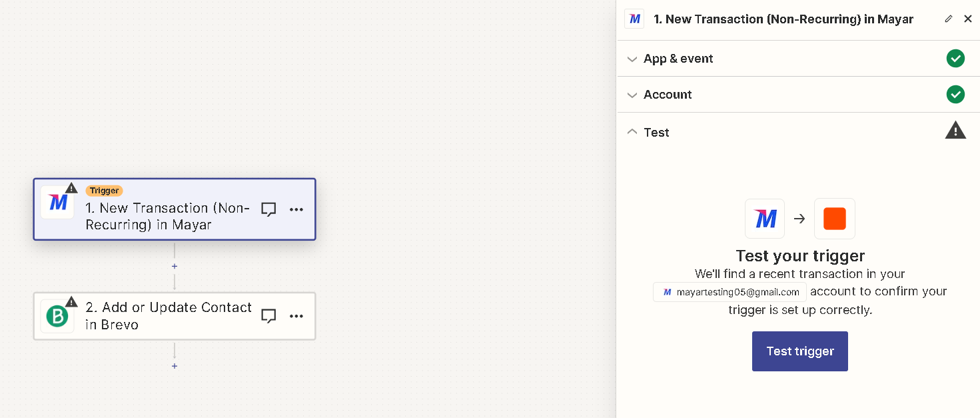Select the Add or Update Contact step card

[x=175, y=316]
